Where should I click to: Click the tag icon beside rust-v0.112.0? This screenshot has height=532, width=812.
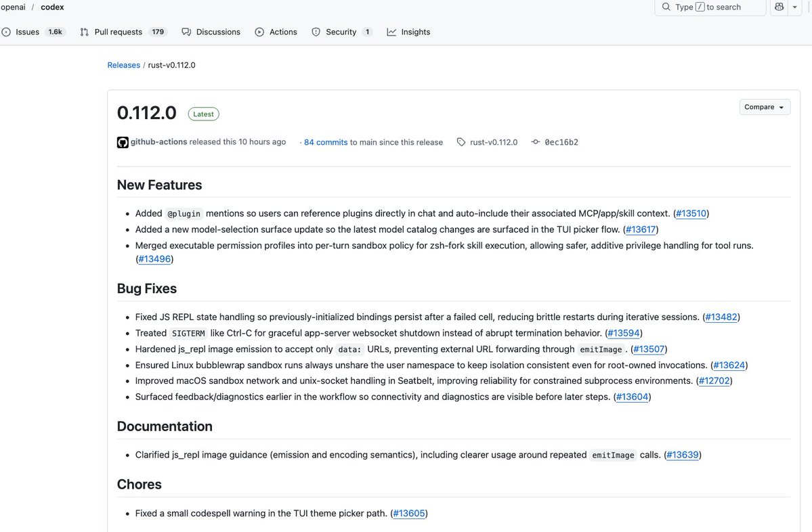[461, 141]
